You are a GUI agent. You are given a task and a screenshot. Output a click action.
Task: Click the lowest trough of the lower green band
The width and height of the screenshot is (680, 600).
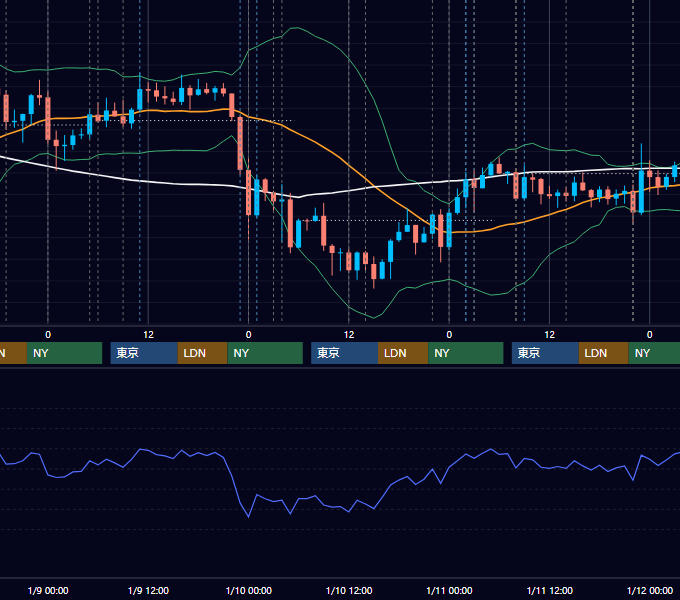[374, 318]
